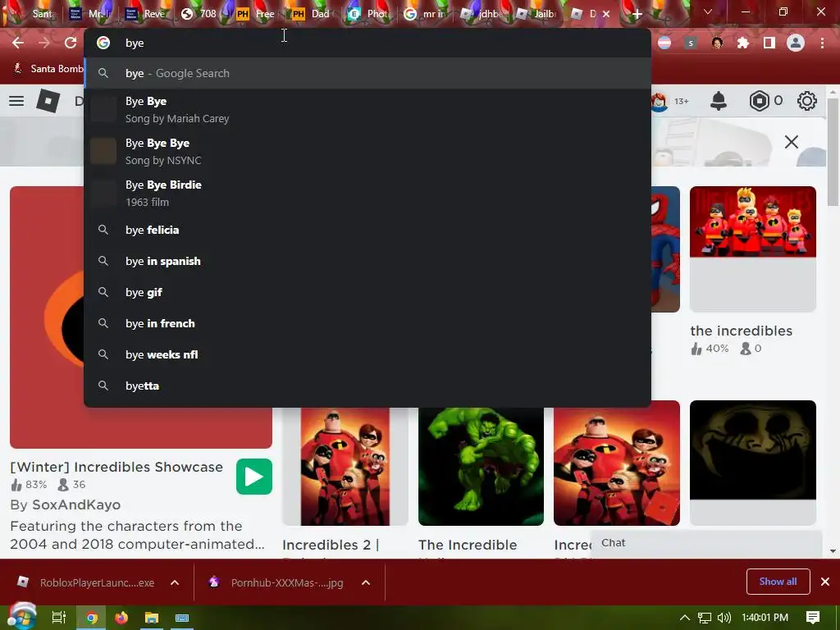Viewport: 840px width, 630px height.
Task: Open Chrome from the taskbar
Action: (x=92, y=618)
